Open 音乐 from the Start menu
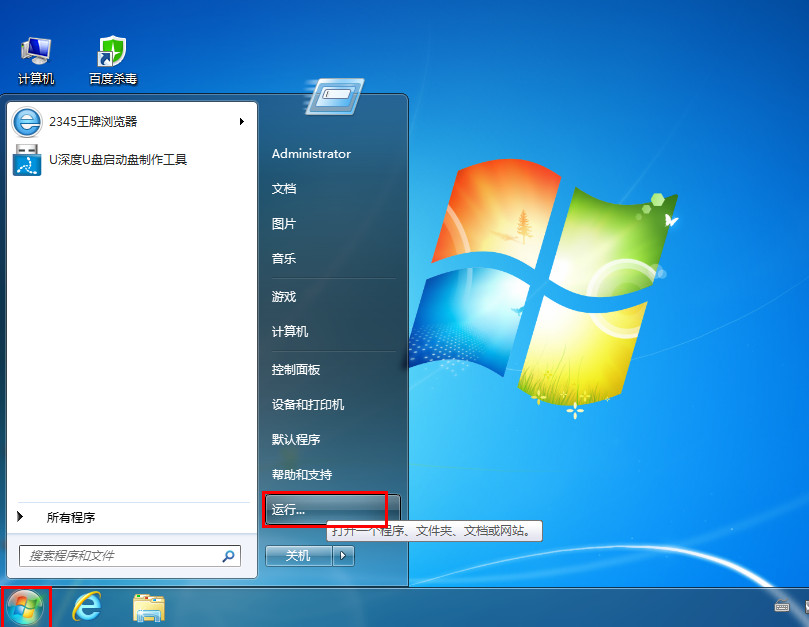 (284, 259)
